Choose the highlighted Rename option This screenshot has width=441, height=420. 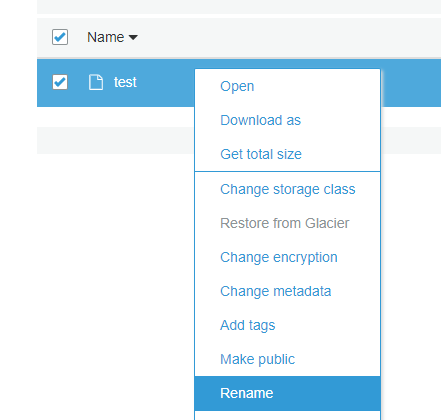(287, 393)
